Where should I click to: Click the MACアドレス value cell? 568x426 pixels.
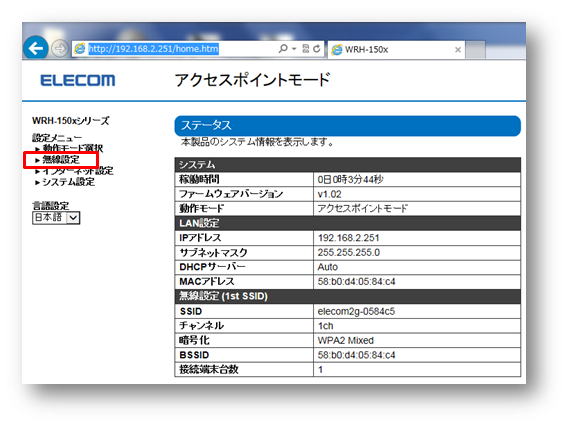tap(417, 281)
